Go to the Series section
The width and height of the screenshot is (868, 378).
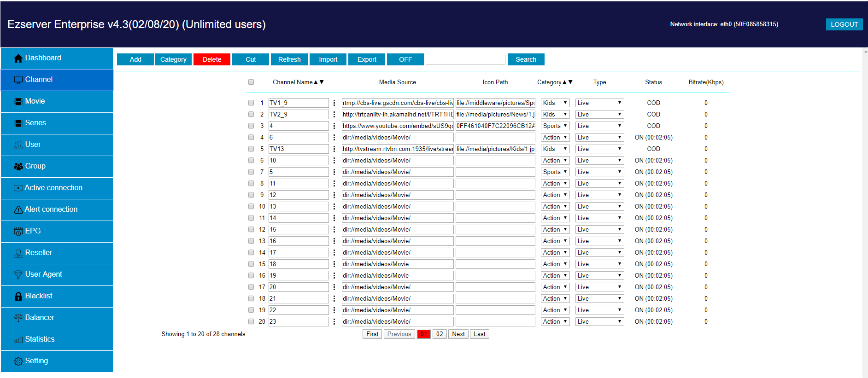57,123
